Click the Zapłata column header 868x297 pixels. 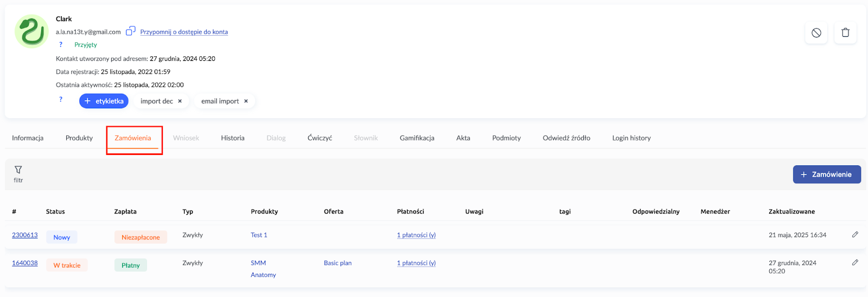point(125,212)
